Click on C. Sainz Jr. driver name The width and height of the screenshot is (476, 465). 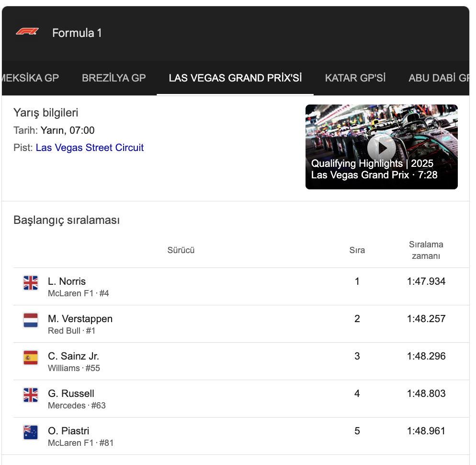[x=73, y=356]
